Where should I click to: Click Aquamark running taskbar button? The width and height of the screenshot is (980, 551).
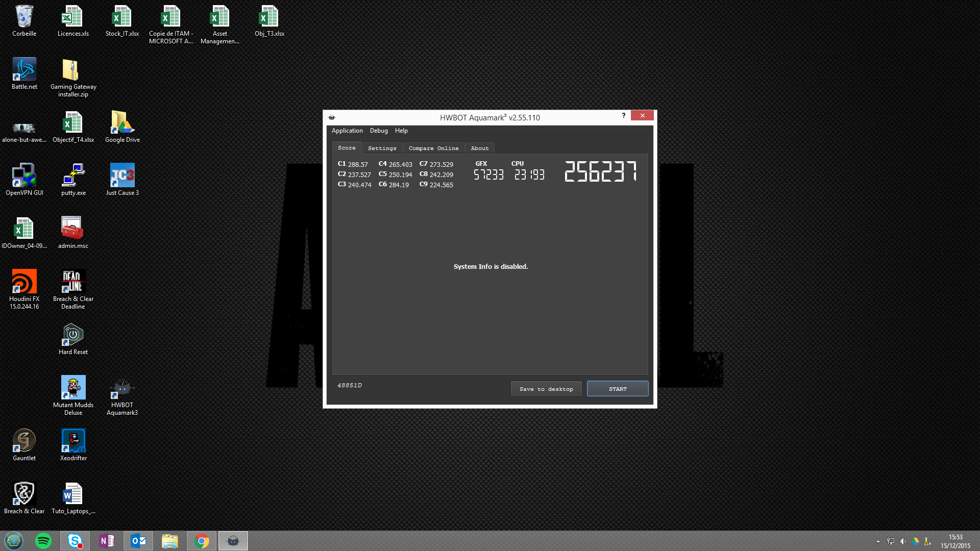coord(233,541)
